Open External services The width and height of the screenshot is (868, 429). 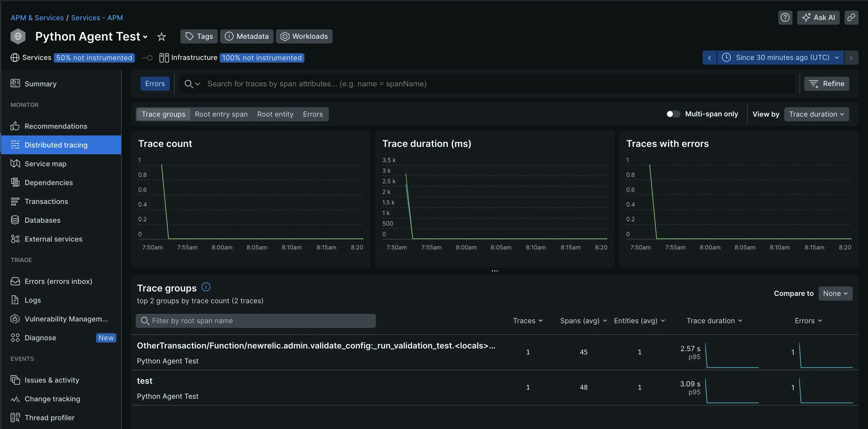tap(53, 239)
